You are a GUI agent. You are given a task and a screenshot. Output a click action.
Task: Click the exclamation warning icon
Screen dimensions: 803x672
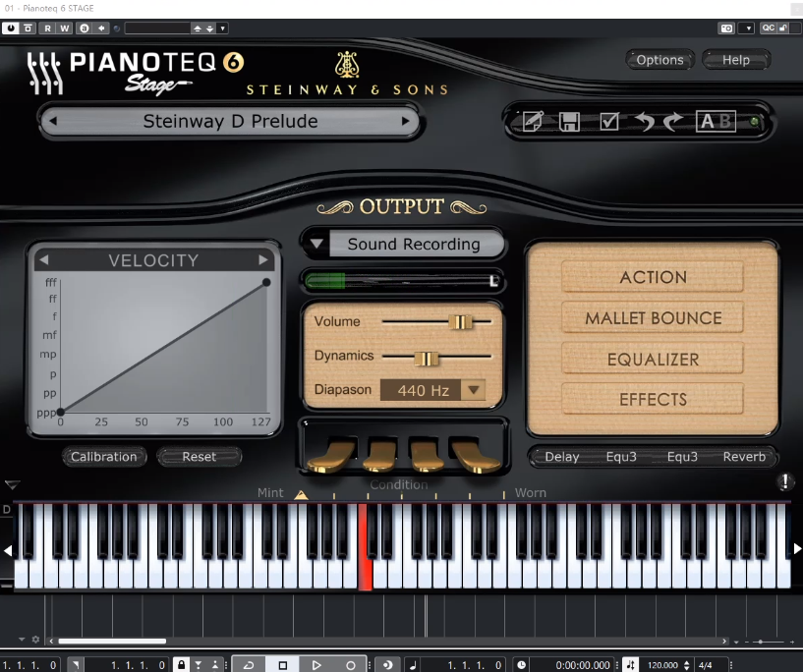(x=785, y=481)
